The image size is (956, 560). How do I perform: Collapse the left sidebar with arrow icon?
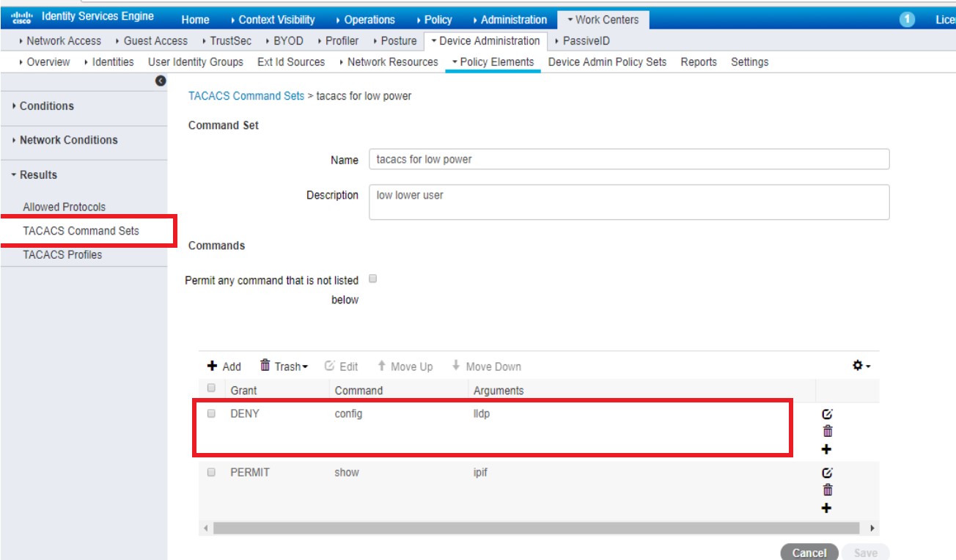coord(161,81)
